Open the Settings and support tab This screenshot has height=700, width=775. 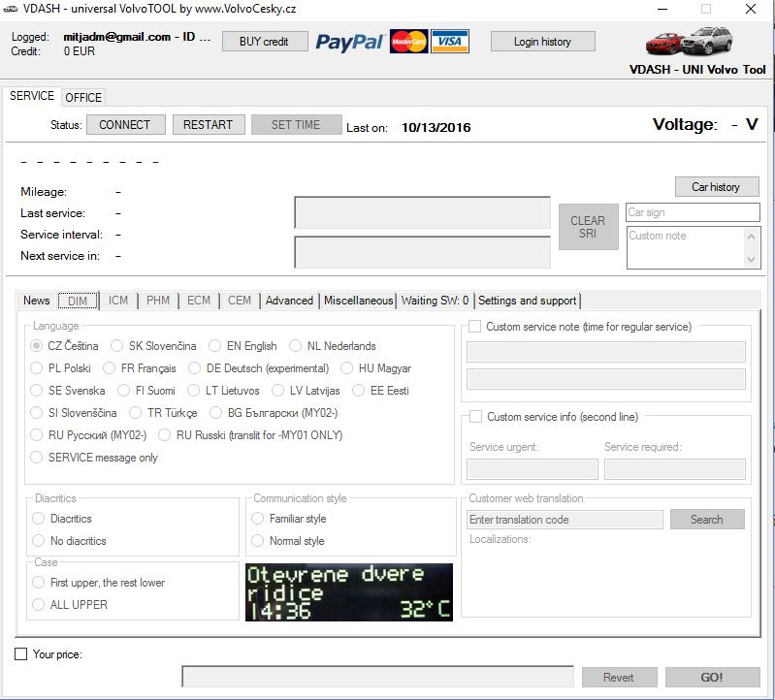(528, 301)
